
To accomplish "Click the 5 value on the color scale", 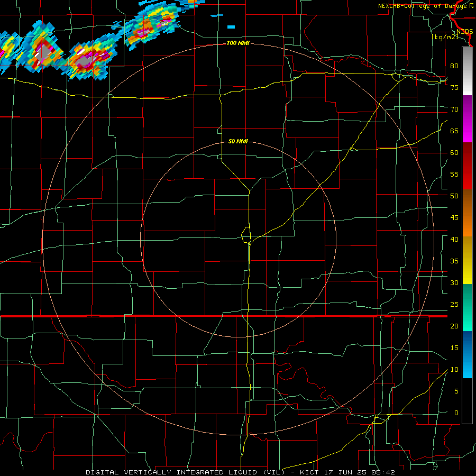I will [456, 391].
